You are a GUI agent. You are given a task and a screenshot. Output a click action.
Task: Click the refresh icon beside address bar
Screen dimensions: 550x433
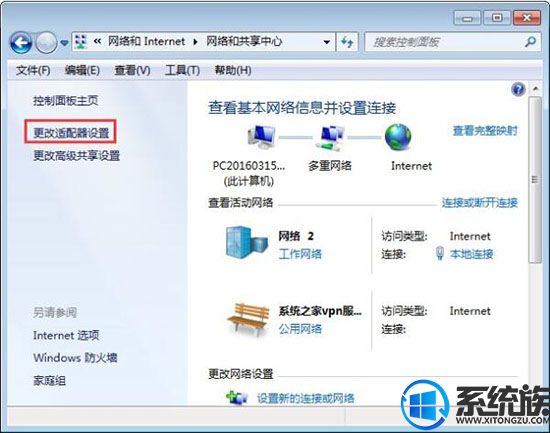[x=347, y=42]
